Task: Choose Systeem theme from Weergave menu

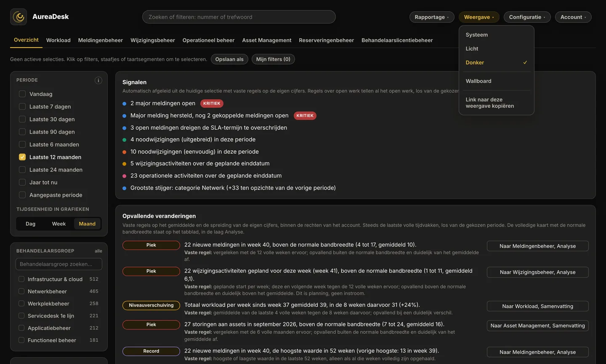Action: coord(496,35)
